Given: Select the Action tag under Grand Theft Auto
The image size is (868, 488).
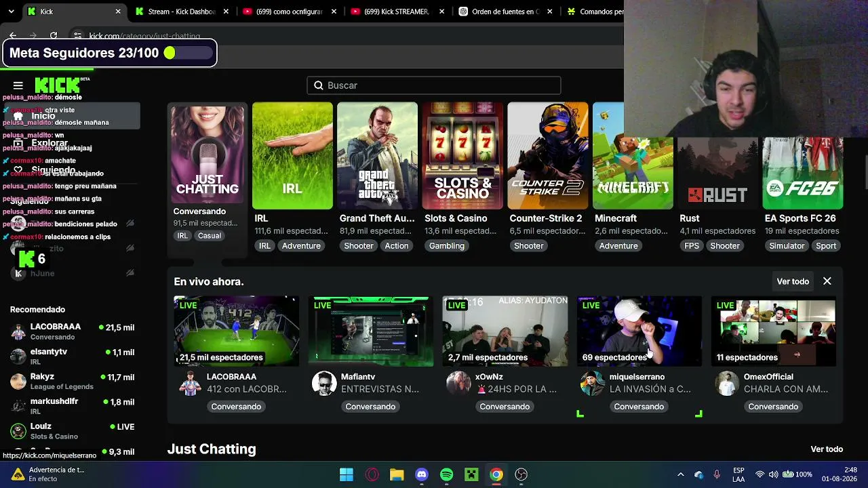Looking at the screenshot, I should [397, 246].
